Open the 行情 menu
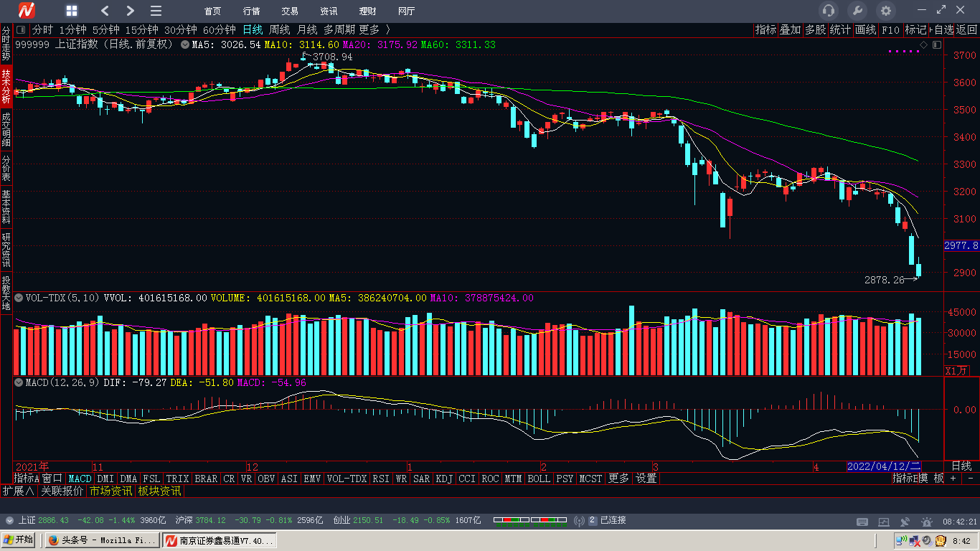Image resolution: width=980 pixels, height=551 pixels. click(x=251, y=11)
